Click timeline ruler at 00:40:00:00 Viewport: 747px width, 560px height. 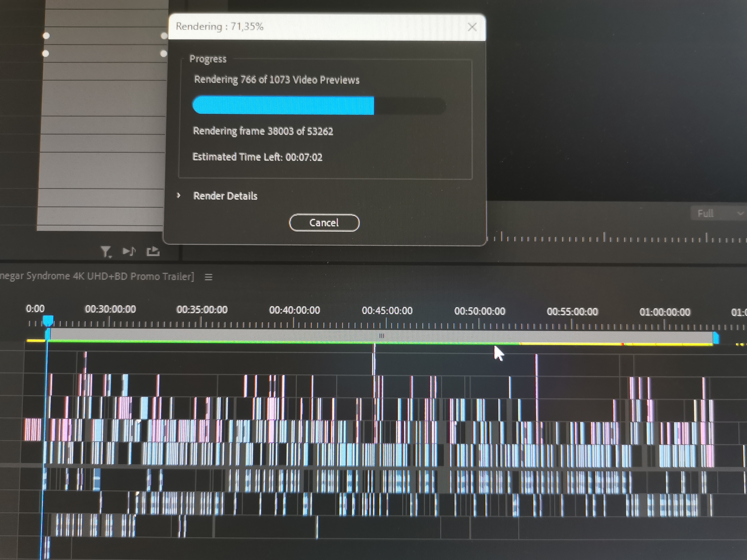(x=294, y=310)
